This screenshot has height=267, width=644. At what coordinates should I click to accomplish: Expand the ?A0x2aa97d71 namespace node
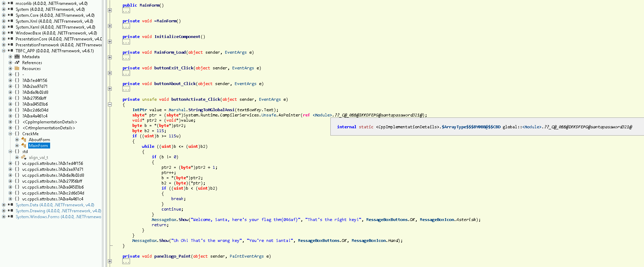(x=10, y=86)
